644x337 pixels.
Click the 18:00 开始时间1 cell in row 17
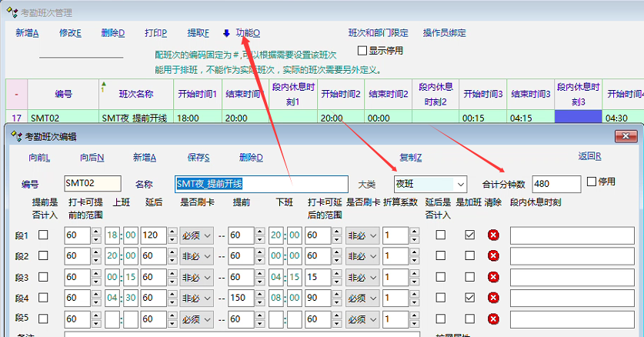point(198,118)
